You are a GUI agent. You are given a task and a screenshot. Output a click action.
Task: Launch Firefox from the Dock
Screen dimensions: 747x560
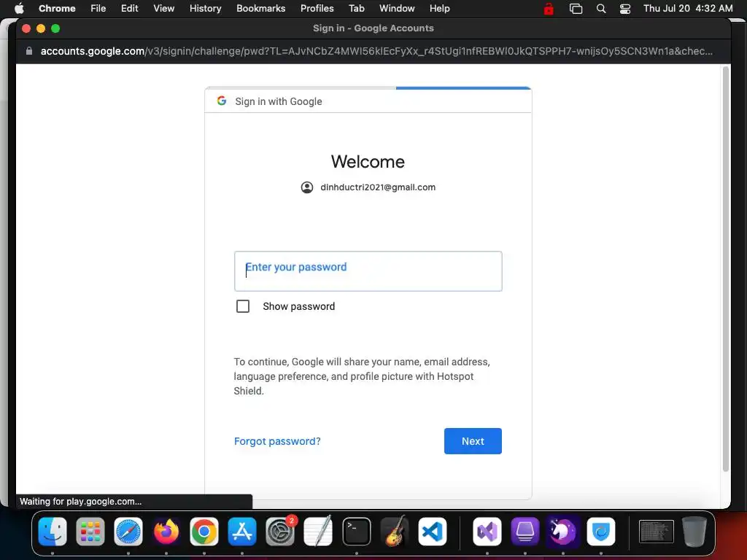(x=166, y=532)
